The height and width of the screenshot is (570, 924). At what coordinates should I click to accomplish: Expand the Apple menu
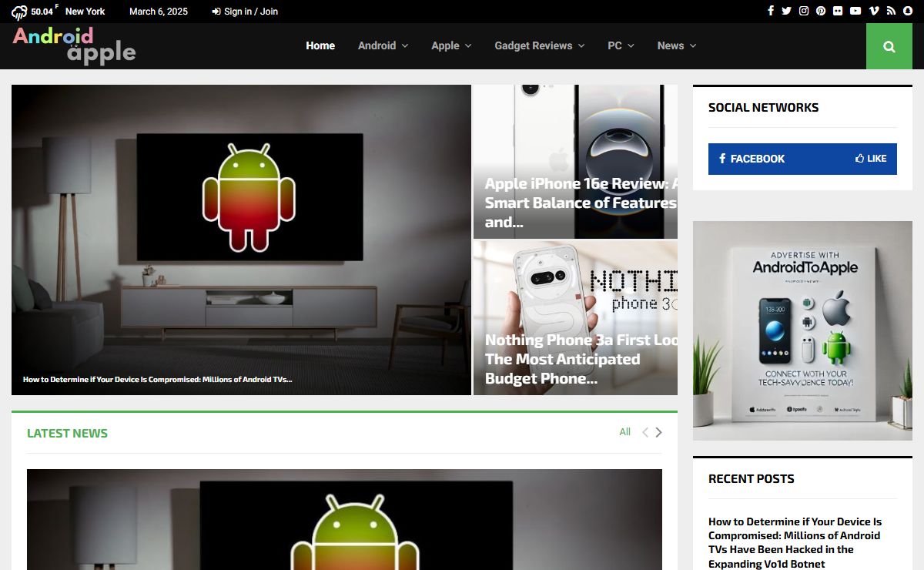pos(451,45)
